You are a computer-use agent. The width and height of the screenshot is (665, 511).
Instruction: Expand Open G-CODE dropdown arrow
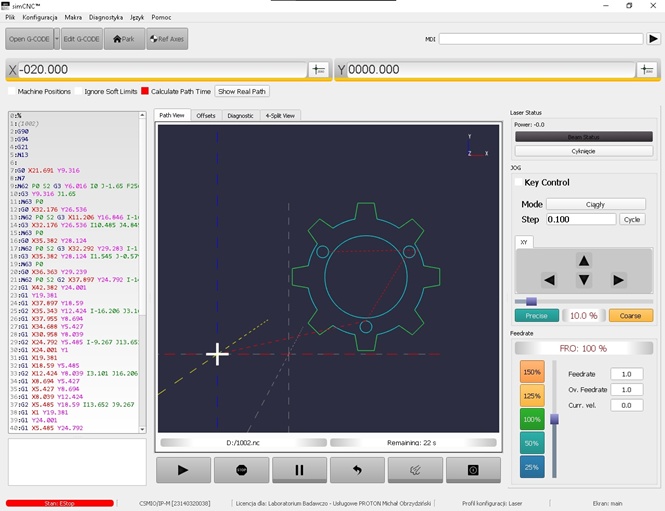tap(56, 39)
